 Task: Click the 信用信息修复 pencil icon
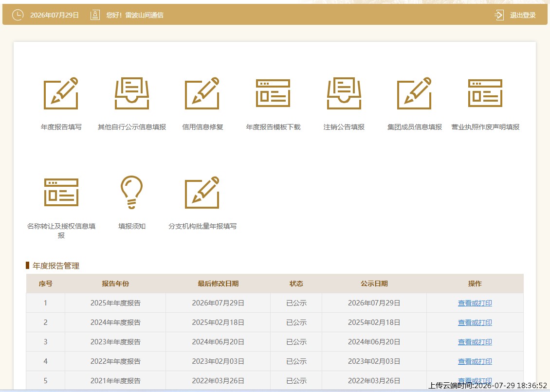pos(202,93)
